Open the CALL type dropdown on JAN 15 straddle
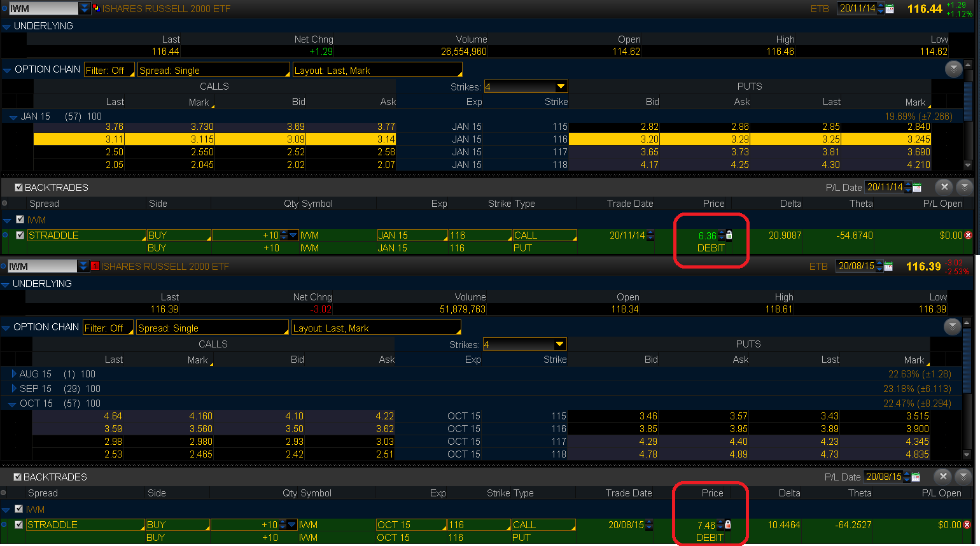Image resolution: width=980 pixels, height=546 pixels. point(545,235)
